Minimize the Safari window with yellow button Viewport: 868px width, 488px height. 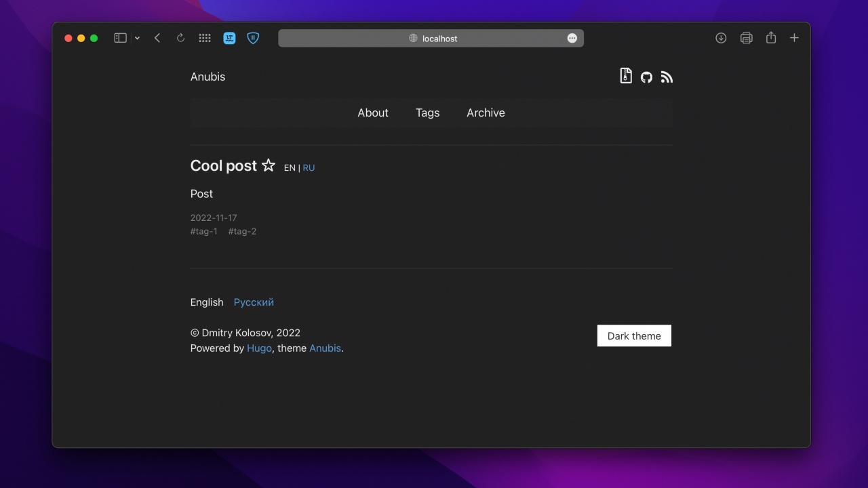click(x=81, y=38)
